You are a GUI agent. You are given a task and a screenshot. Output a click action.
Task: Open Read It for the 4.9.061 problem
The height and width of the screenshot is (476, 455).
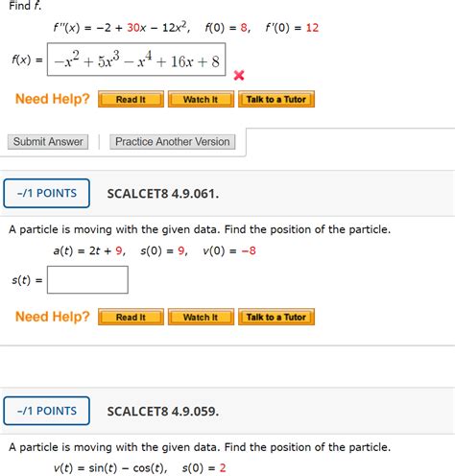click(x=131, y=317)
